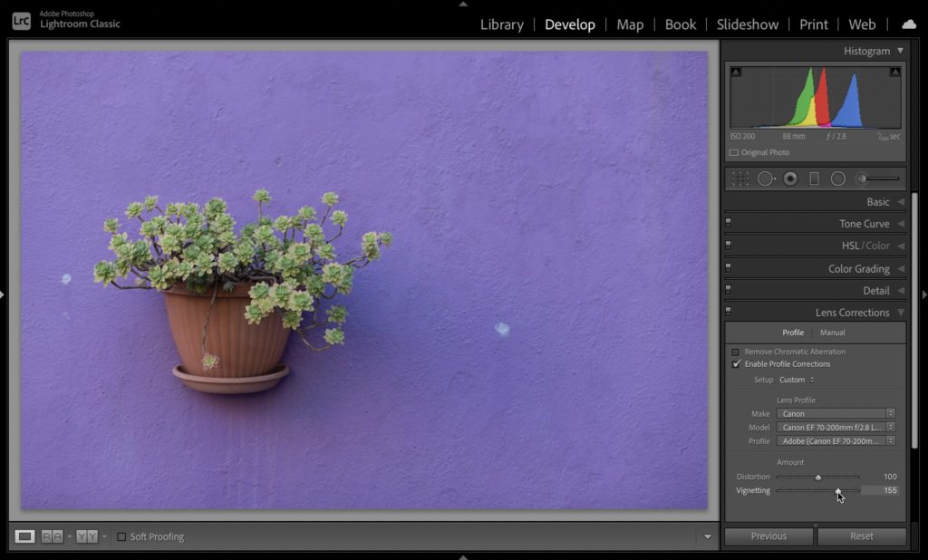Switch to the Manual lens corrections tab
Screen dimensions: 928x560
pos(833,333)
